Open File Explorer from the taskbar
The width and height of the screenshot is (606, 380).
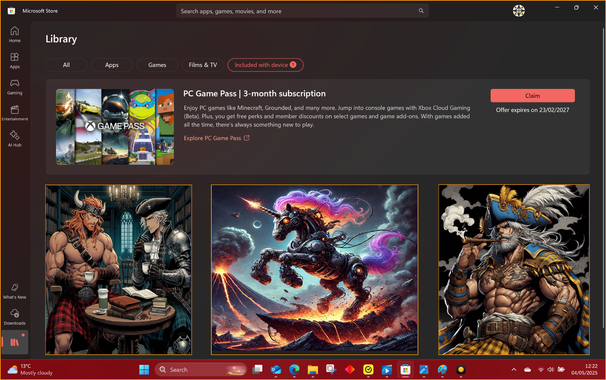(x=313, y=370)
